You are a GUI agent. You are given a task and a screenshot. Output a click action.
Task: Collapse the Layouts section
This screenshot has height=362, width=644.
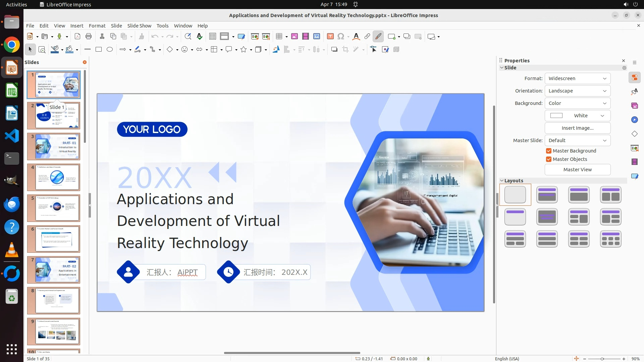pos(502,181)
